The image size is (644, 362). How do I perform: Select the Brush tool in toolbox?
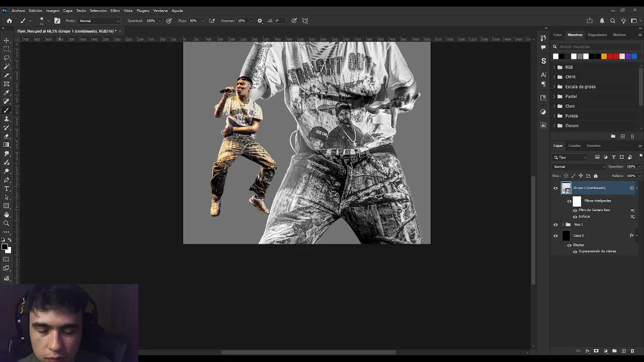7,110
